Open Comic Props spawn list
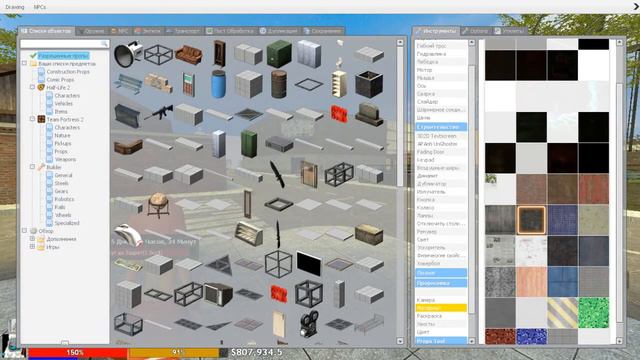 60,80
